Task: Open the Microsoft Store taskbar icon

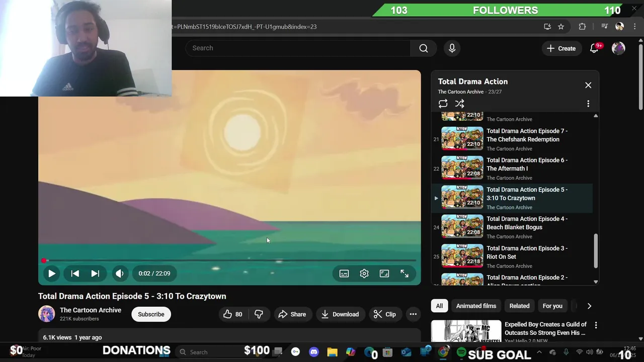Action: pos(387,352)
